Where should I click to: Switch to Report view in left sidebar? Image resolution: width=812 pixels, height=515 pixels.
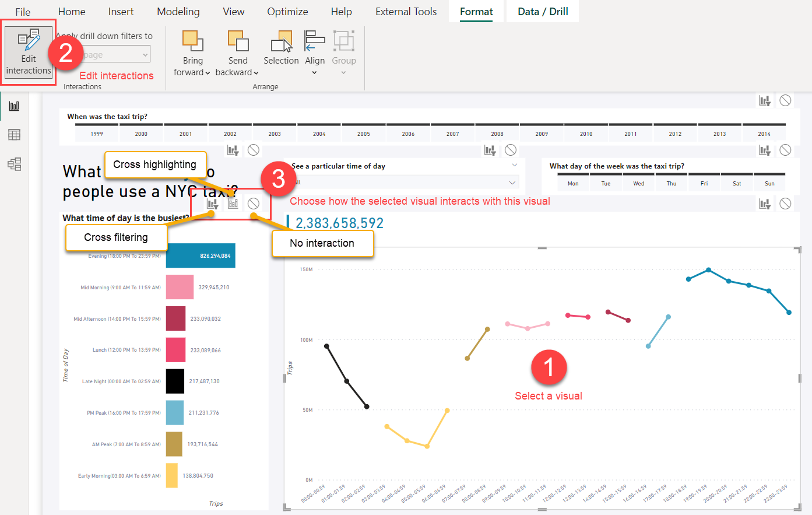(x=14, y=106)
